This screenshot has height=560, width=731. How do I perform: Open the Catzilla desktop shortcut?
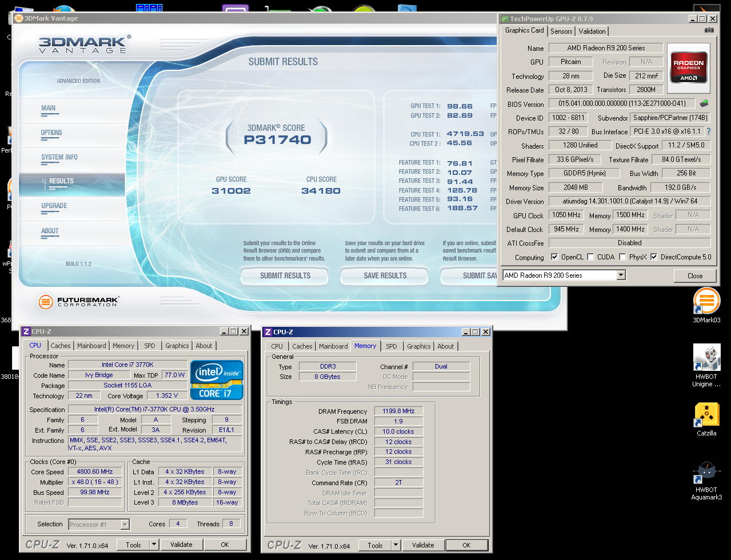click(706, 419)
